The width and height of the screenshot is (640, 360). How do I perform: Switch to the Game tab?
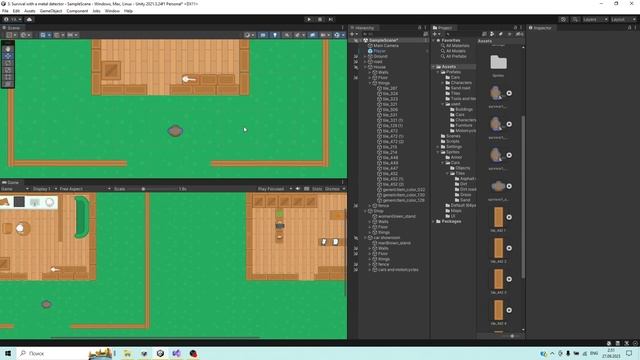click(11, 182)
